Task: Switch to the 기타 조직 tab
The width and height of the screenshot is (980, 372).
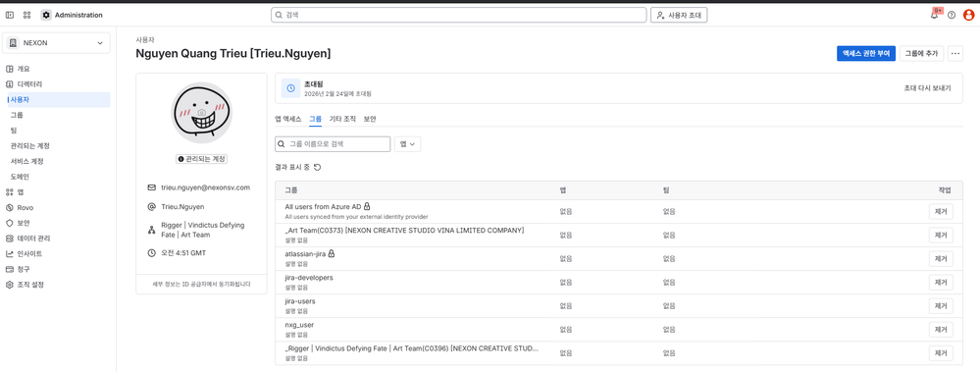Action: 342,119
